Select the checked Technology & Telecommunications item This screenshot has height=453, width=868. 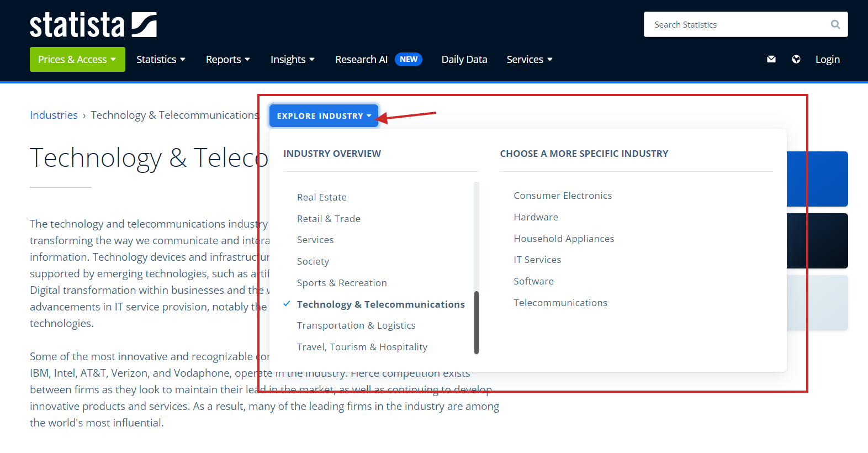(x=380, y=304)
